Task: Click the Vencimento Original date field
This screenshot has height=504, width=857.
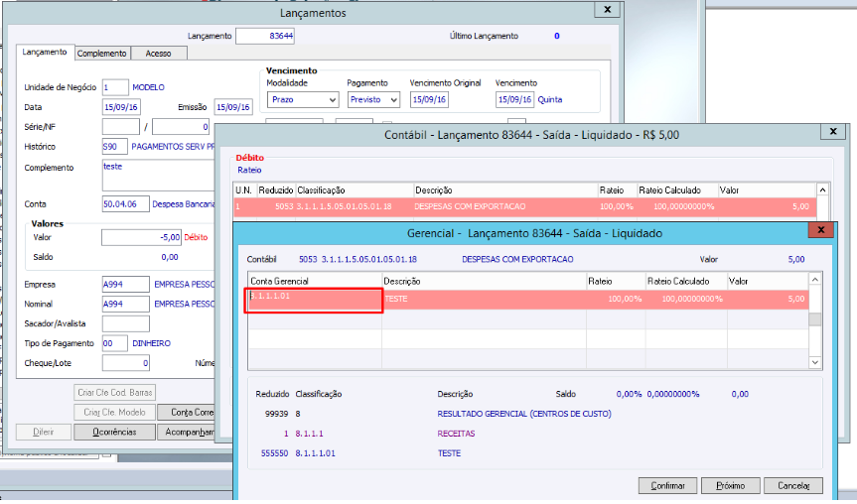Action: [430, 100]
